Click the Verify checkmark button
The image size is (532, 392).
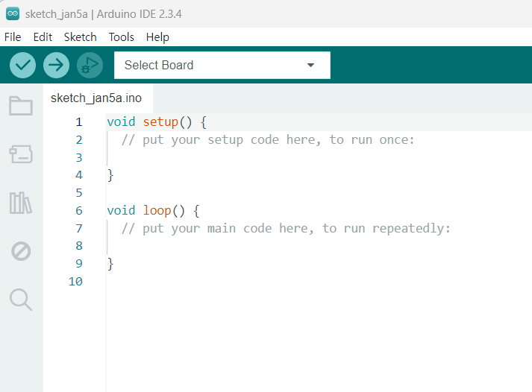(22, 65)
